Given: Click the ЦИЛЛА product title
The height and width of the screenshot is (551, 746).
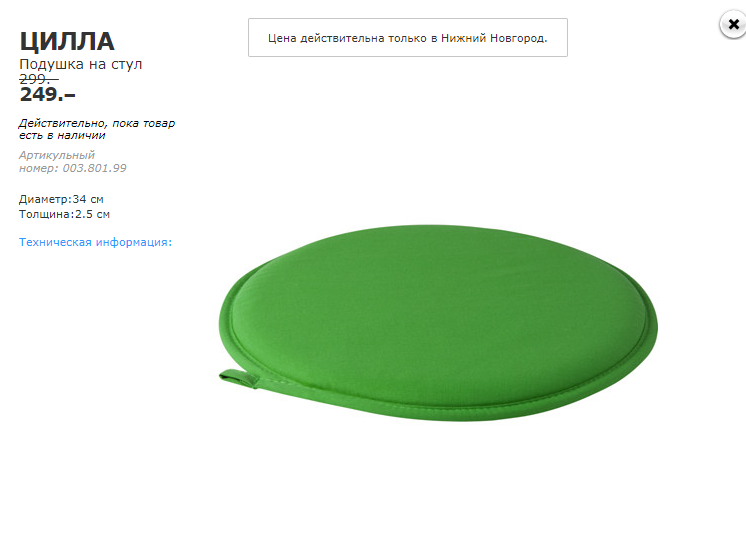Looking at the screenshot, I should click(67, 41).
